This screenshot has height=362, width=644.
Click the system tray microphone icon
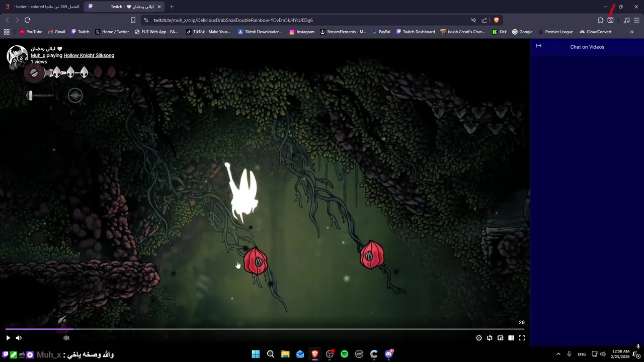click(x=569, y=354)
